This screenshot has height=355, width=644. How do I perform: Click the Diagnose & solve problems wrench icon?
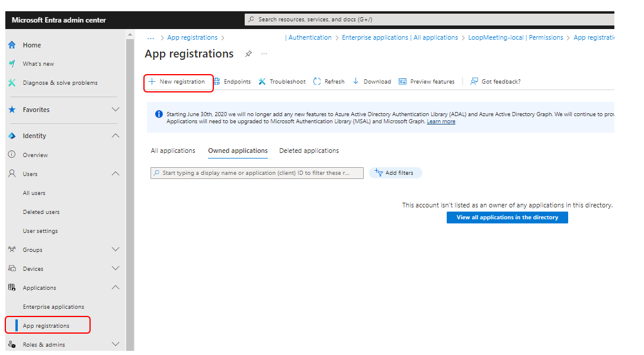[12, 82]
